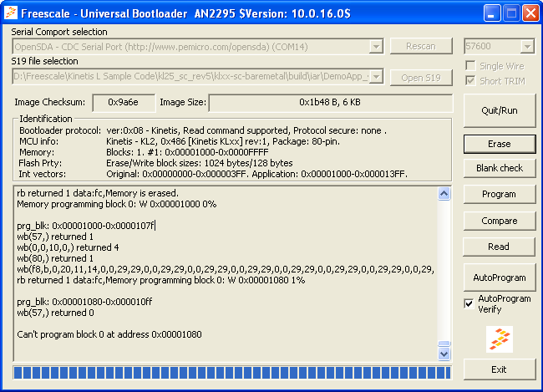The image size is (543, 392).
Task: Click the log scrollbar up arrow
Action: (444, 193)
